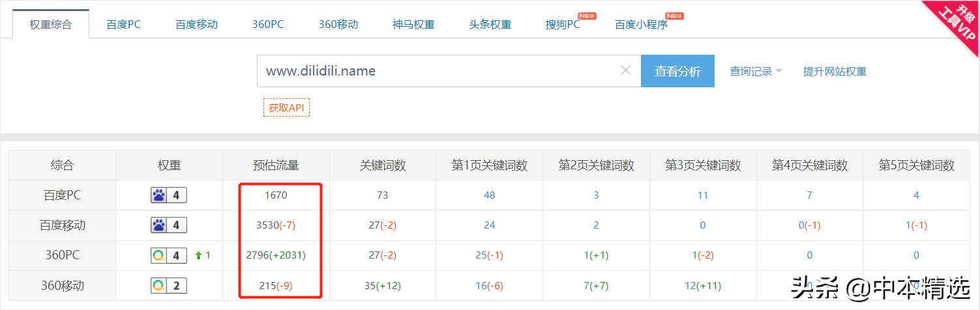Open Baidu PC page 5 keywords 4
The height and width of the screenshot is (310, 980).
[916, 195]
